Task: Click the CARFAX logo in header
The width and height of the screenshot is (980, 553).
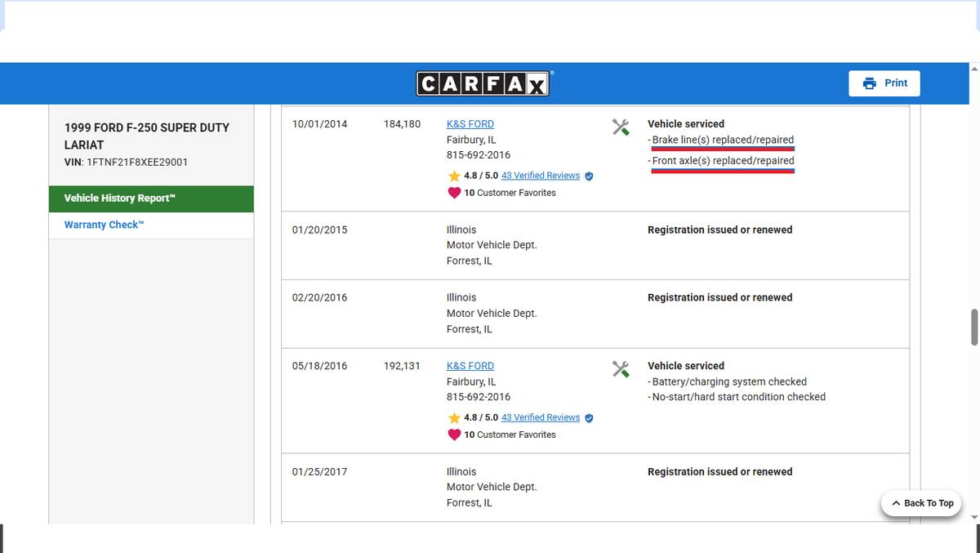Action: [x=484, y=83]
